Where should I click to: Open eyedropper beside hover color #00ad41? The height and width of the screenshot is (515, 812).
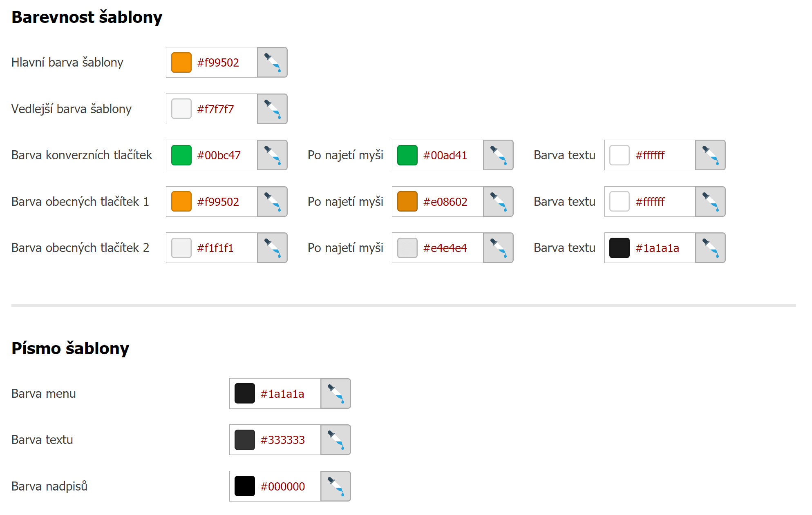(498, 155)
